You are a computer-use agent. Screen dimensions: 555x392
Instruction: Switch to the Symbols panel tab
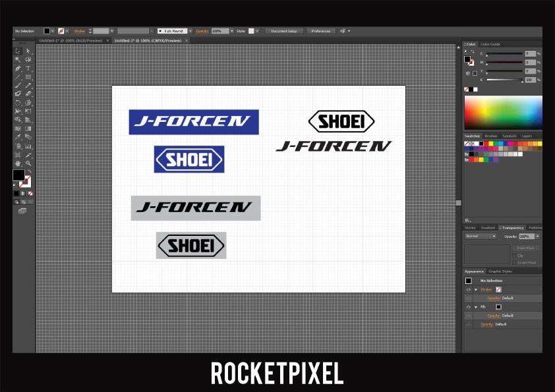[x=510, y=136]
